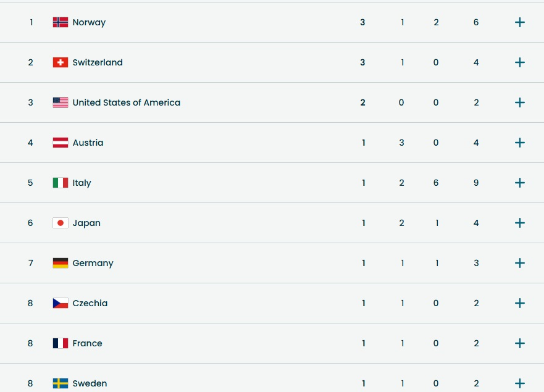Open United States of America row details

pyautogui.click(x=520, y=102)
